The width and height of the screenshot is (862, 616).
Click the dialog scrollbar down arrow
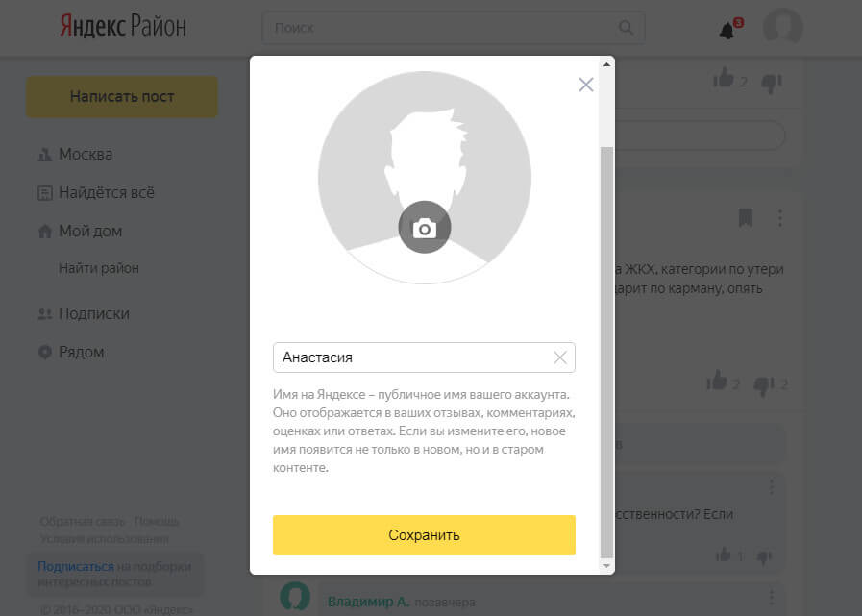click(606, 565)
